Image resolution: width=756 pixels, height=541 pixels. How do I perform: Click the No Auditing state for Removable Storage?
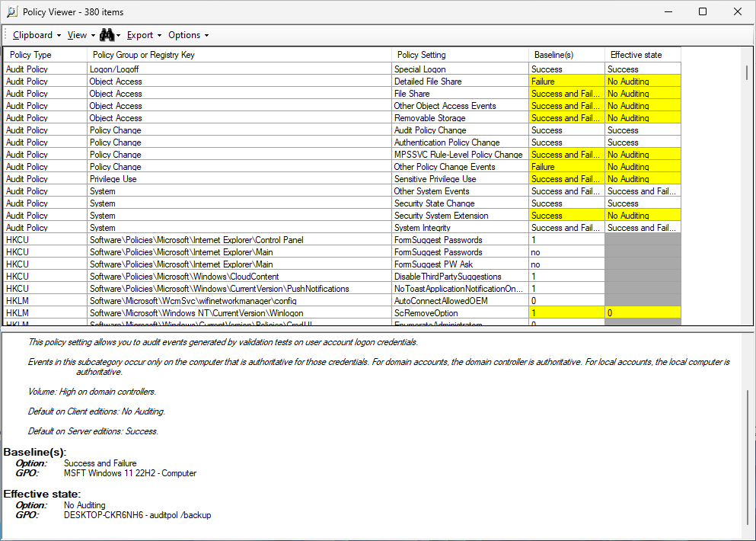(x=643, y=118)
